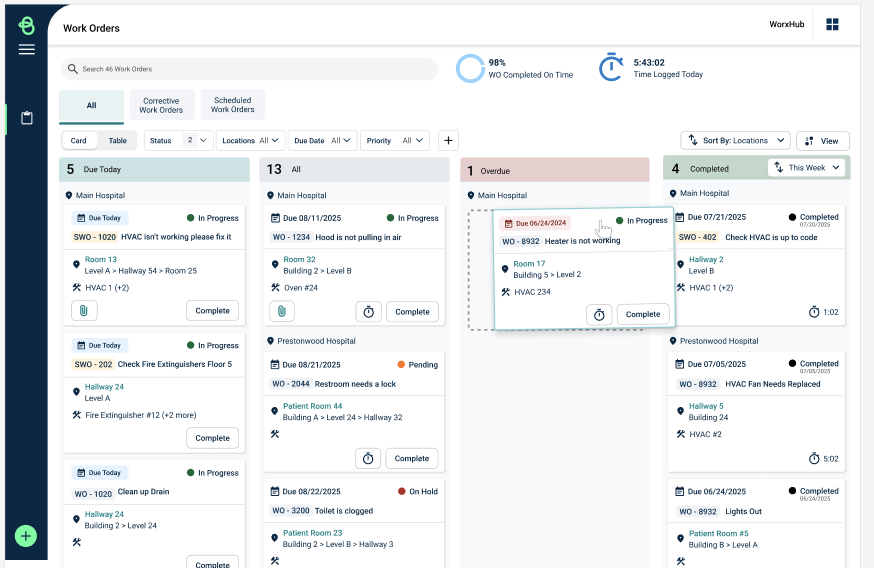Viewport: 874px width, 568px height.
Task: Click the green plus add button
Action: [26, 536]
